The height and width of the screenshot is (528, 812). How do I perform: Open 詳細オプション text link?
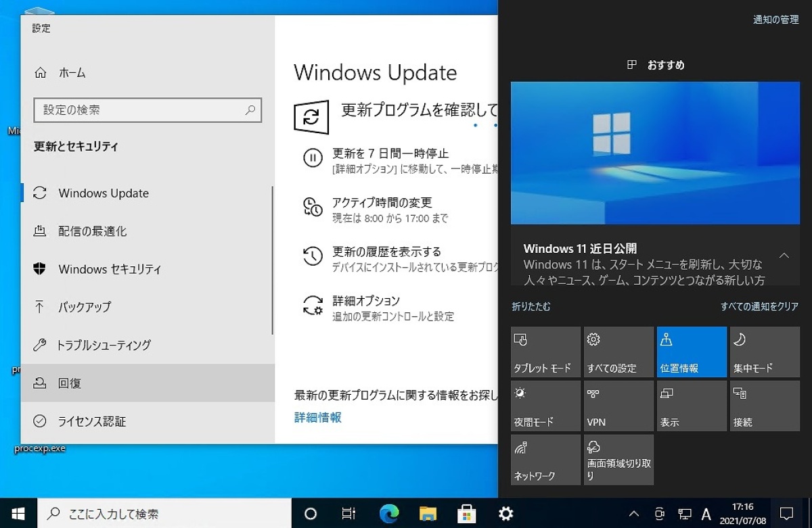[366, 301]
